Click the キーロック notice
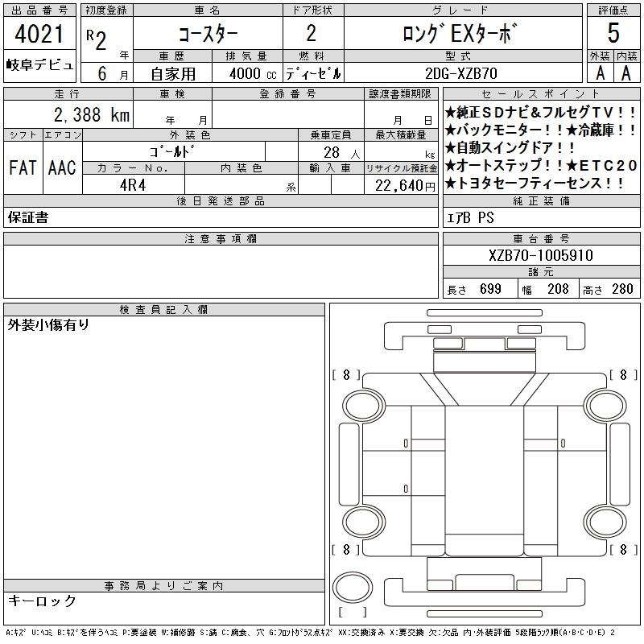The height and width of the screenshot is (644, 644). (42, 601)
